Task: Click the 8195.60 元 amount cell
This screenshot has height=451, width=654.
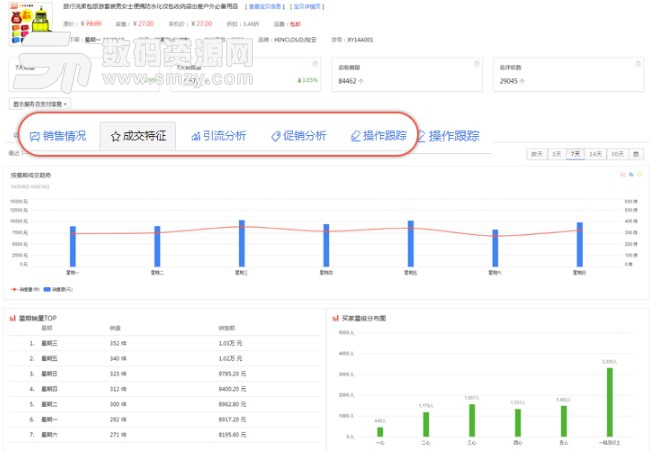Action: [x=232, y=435]
